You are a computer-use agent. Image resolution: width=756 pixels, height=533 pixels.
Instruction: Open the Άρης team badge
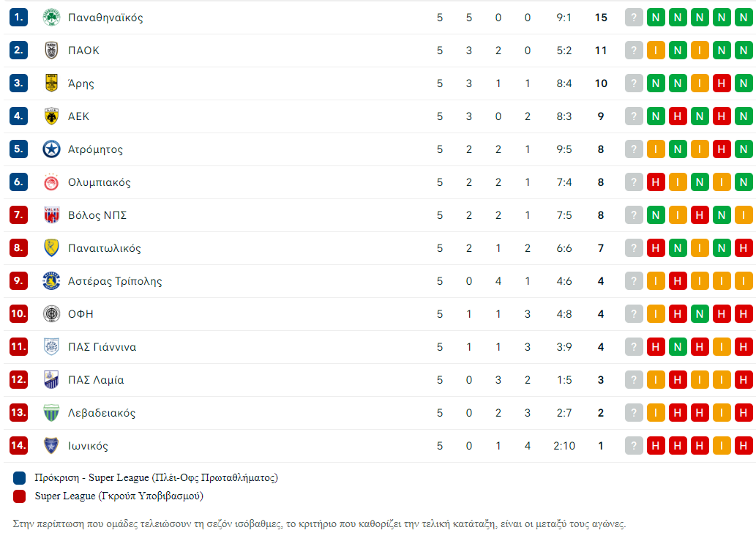click(51, 83)
